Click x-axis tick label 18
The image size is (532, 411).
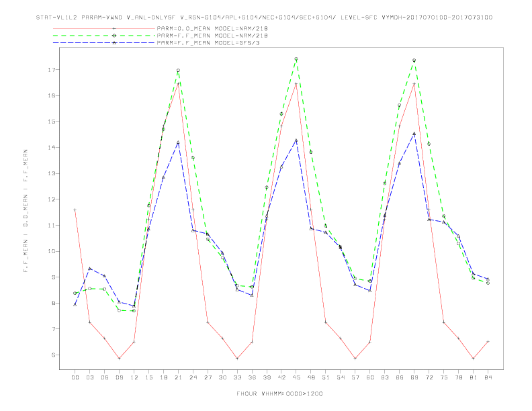(163, 377)
